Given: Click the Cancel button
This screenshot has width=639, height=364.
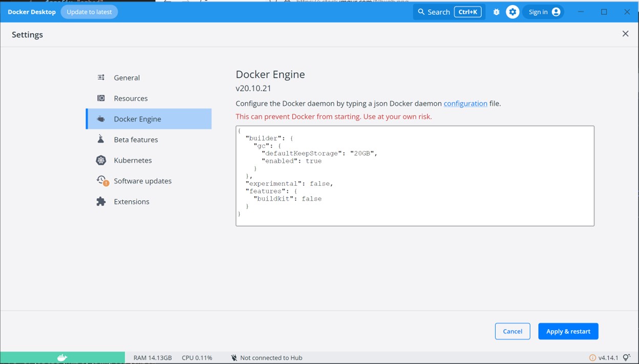Looking at the screenshot, I should (x=513, y=331).
